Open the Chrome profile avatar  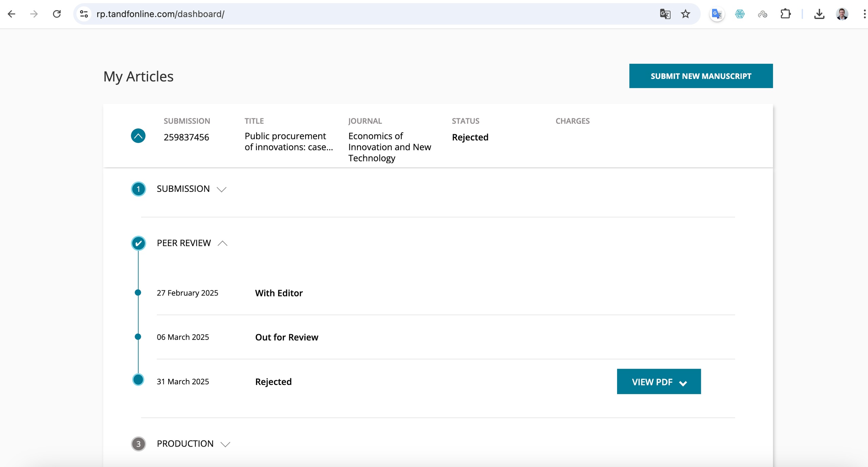[842, 14]
